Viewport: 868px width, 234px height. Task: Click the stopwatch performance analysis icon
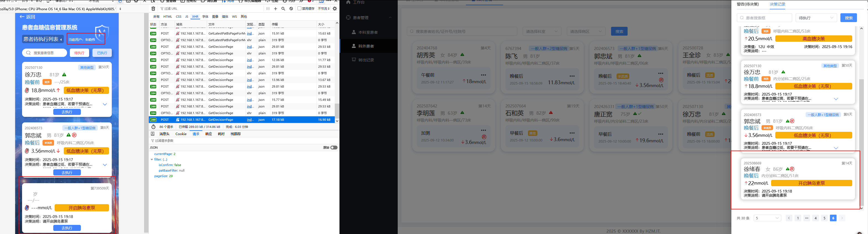coord(153,127)
